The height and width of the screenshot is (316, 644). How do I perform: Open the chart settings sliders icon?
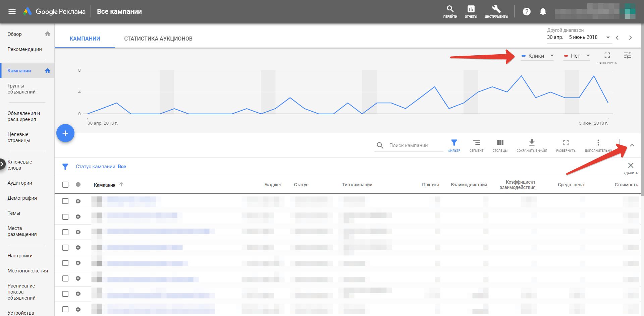point(627,55)
